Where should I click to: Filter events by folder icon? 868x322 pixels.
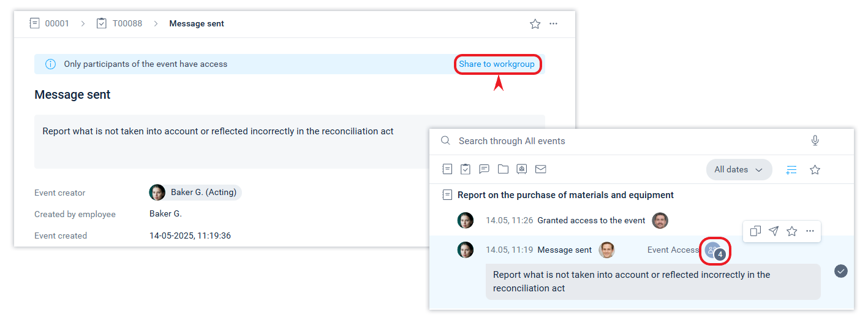[x=503, y=169]
